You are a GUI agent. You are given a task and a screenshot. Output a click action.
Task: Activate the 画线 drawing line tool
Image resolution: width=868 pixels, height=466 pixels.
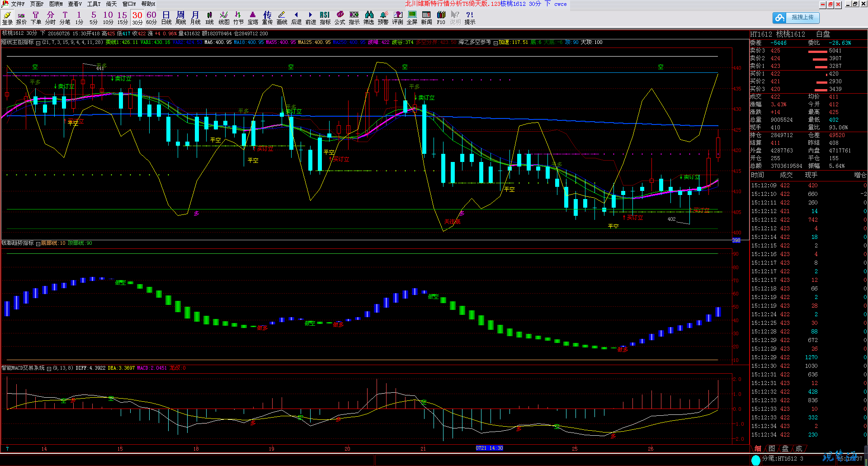(282, 18)
